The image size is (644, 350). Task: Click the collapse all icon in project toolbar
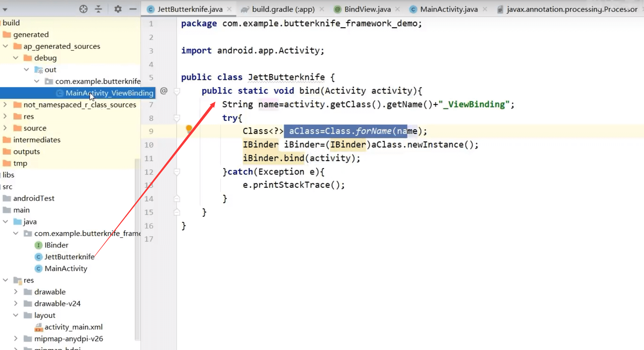(98, 9)
